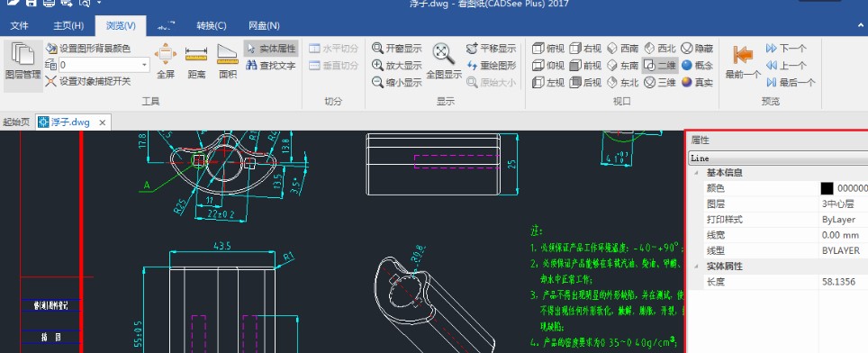Select the 距离 distance measure tool
Screen dimensions: 868x353
click(x=196, y=61)
